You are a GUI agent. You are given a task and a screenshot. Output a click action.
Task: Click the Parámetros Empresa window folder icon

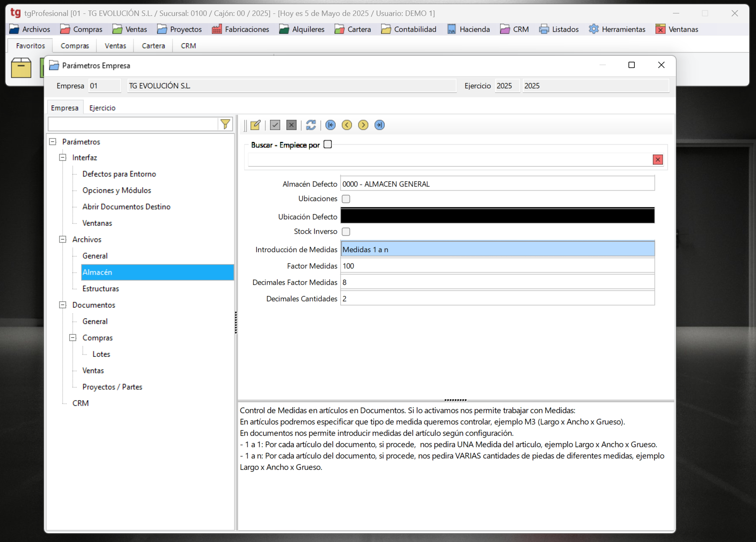pos(54,65)
